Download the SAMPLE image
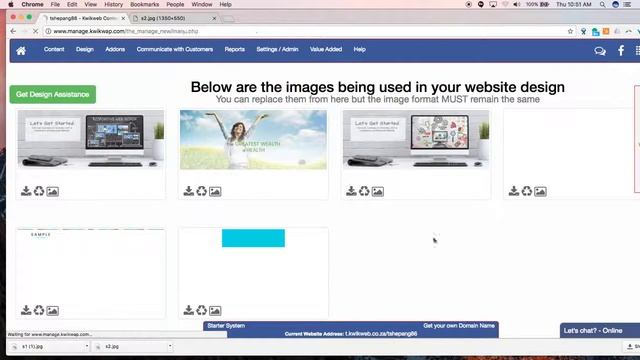640x360 pixels. (26, 310)
